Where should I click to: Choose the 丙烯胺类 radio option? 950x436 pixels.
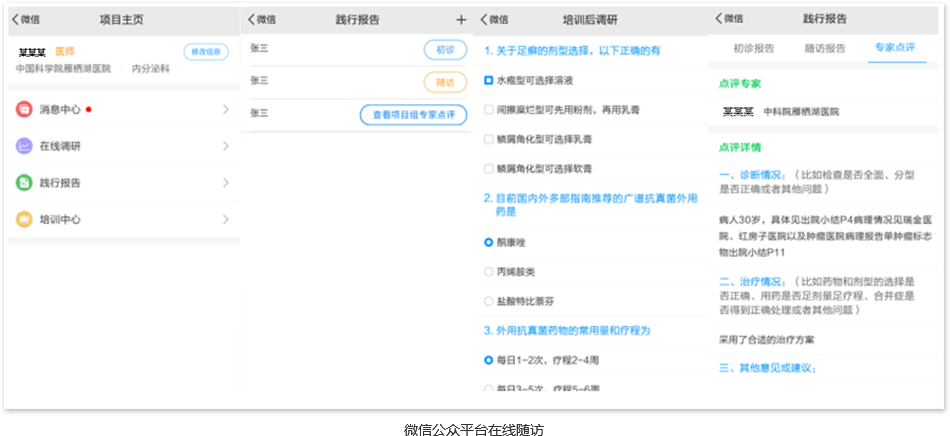(x=488, y=271)
